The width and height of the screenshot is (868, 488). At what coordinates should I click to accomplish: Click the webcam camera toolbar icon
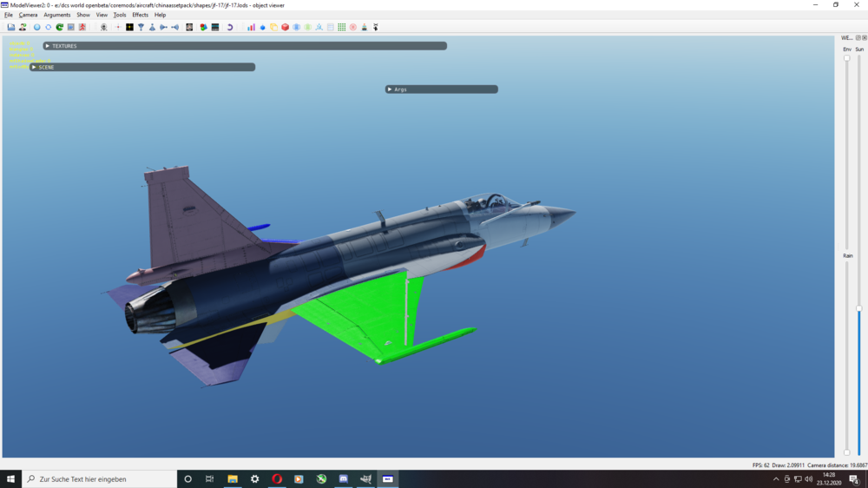pos(103,27)
